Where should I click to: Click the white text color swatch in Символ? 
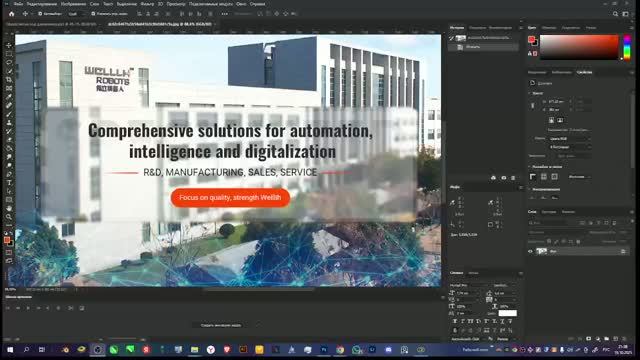pyautogui.click(x=508, y=313)
